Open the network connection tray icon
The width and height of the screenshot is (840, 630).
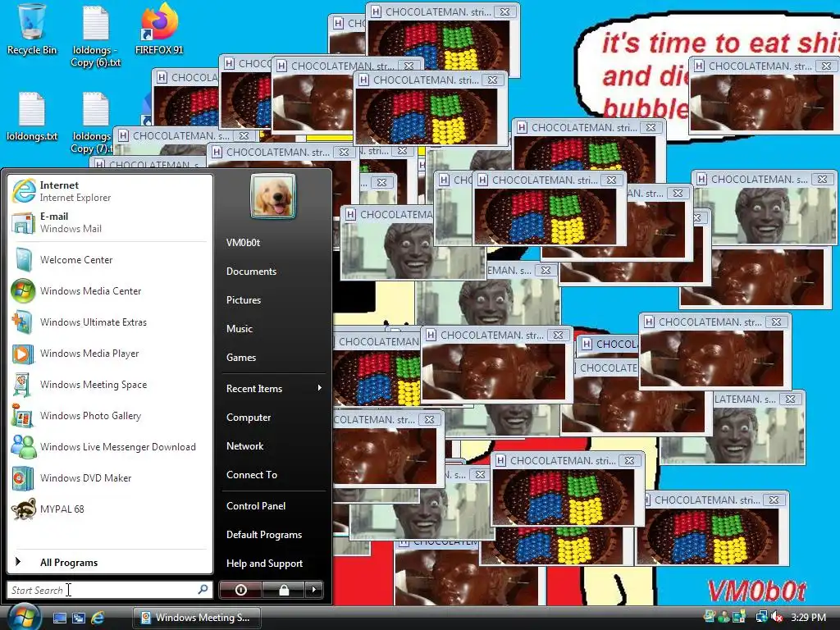pos(761,617)
